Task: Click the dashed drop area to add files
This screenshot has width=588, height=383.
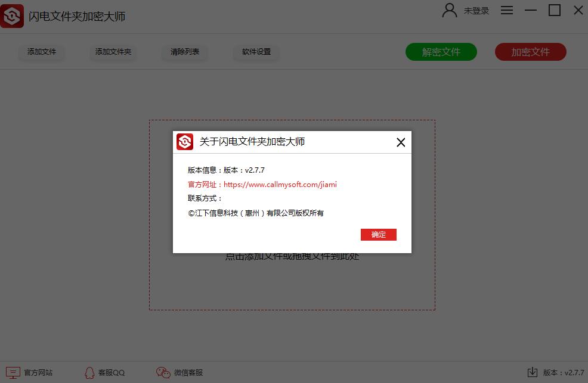Action: 292,286
